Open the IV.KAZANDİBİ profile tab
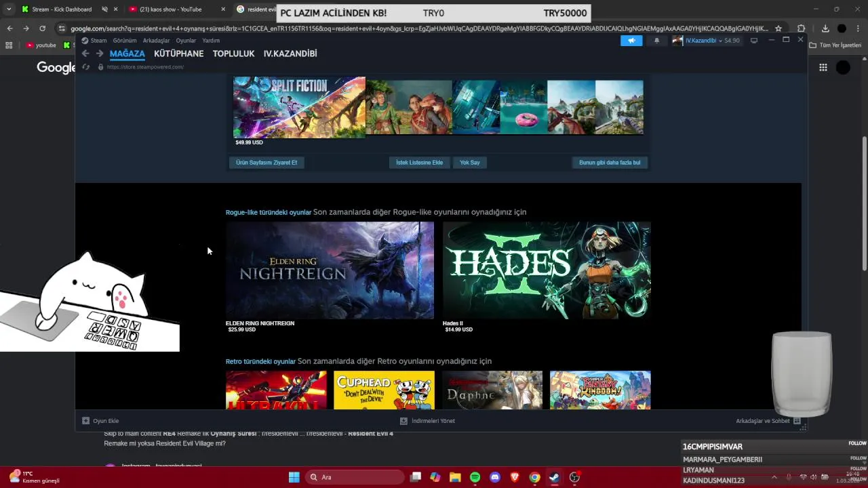The image size is (868, 488). coord(290,54)
